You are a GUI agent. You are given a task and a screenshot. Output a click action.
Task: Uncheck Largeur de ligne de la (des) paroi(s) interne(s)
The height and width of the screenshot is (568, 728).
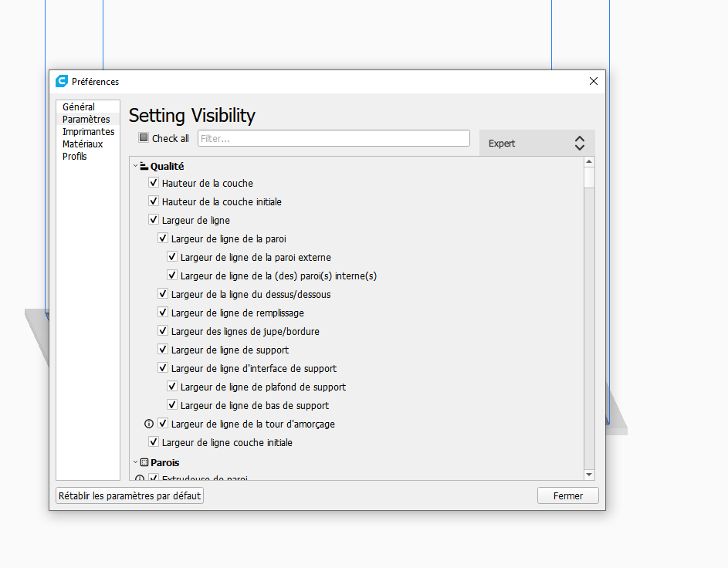(172, 276)
